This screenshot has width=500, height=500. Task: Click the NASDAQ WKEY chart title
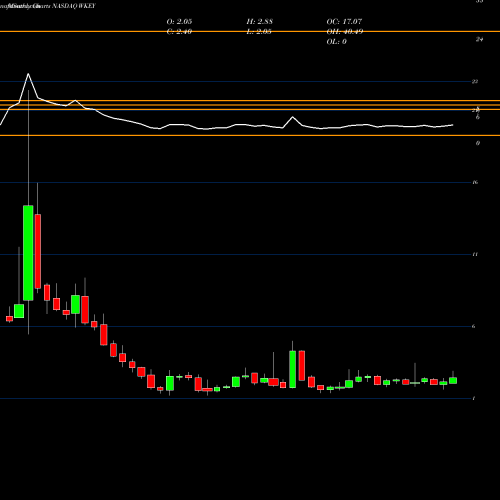tap(74, 6)
